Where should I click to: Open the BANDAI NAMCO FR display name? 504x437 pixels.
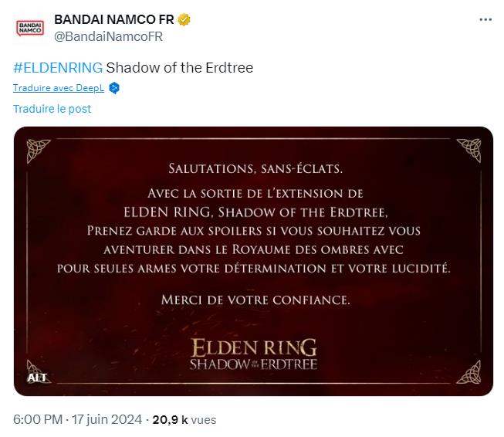click(x=113, y=20)
